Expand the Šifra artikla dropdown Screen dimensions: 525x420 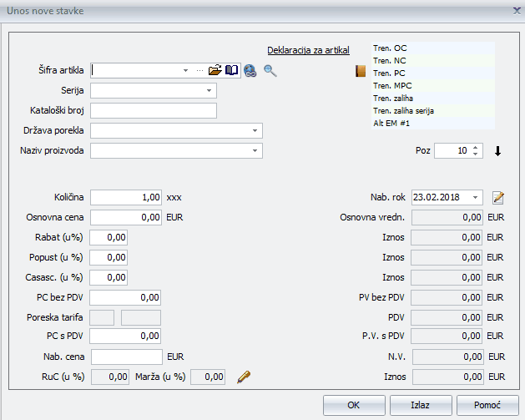[x=186, y=71]
